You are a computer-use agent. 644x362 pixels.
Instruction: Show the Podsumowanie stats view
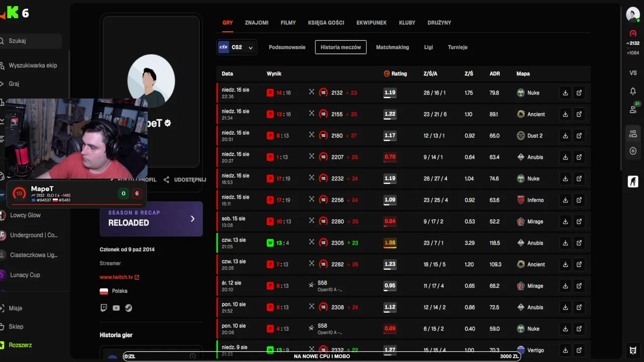(287, 47)
